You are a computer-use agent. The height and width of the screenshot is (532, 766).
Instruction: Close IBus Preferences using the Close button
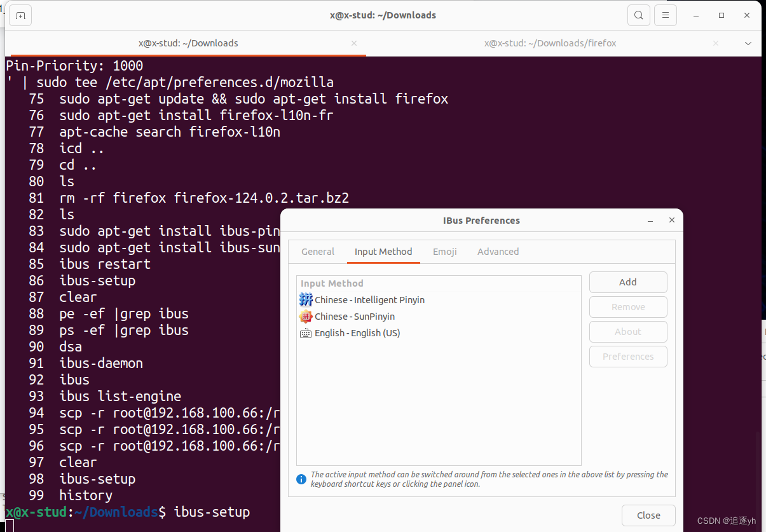[x=648, y=515]
